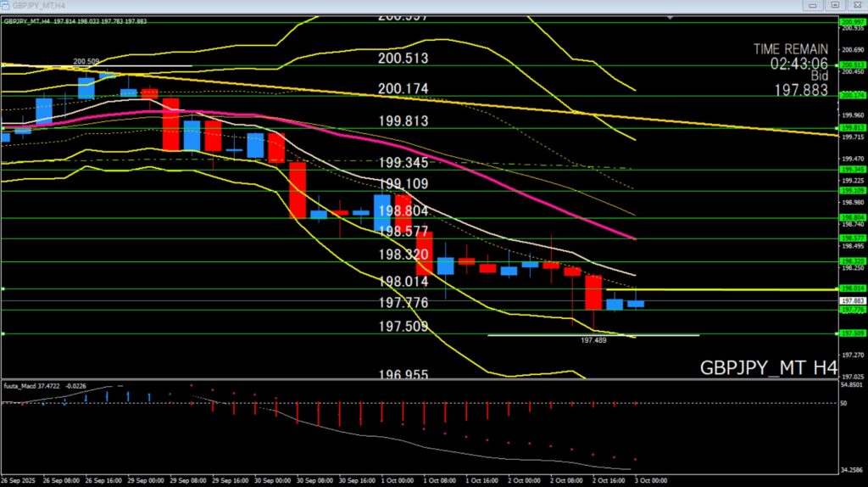Select the green 200.513 price tag on axis

tap(850, 65)
